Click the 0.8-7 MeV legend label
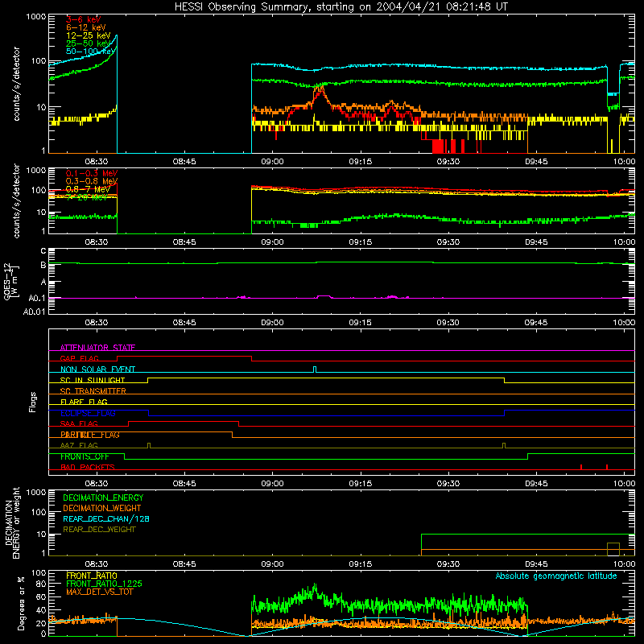 pyautogui.click(x=88, y=189)
